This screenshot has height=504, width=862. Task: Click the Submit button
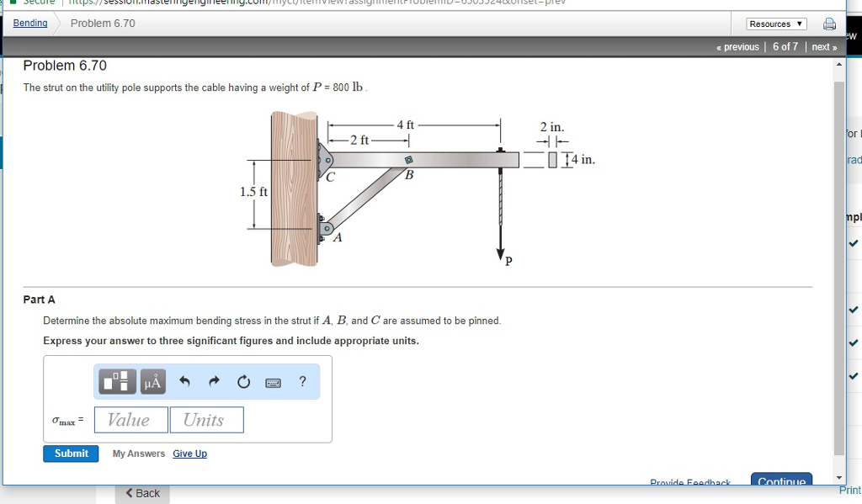pos(71,454)
